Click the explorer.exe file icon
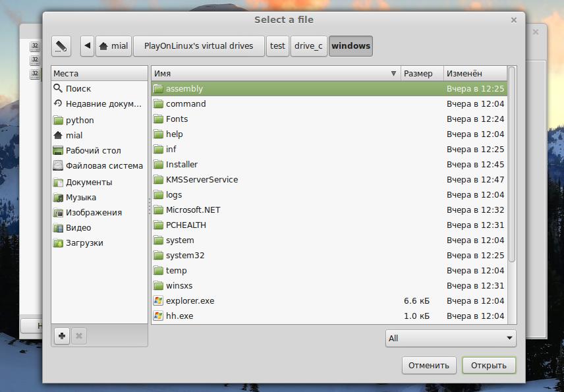 [x=158, y=300]
